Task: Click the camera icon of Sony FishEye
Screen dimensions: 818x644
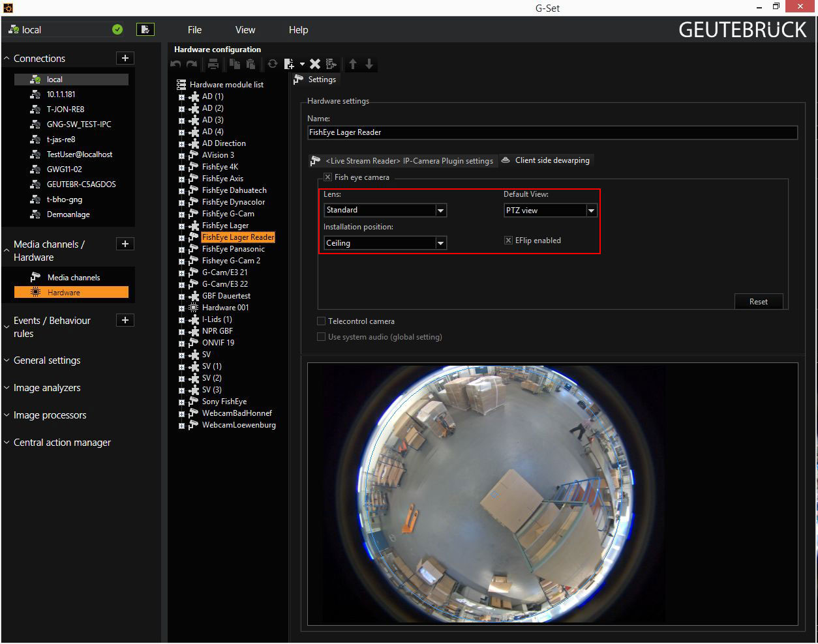Action: point(193,402)
